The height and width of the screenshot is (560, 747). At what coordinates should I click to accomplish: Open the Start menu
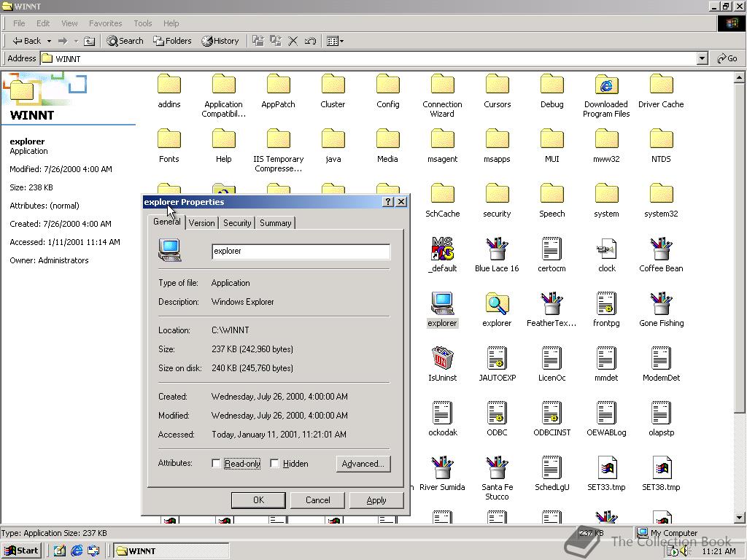[x=21, y=551]
